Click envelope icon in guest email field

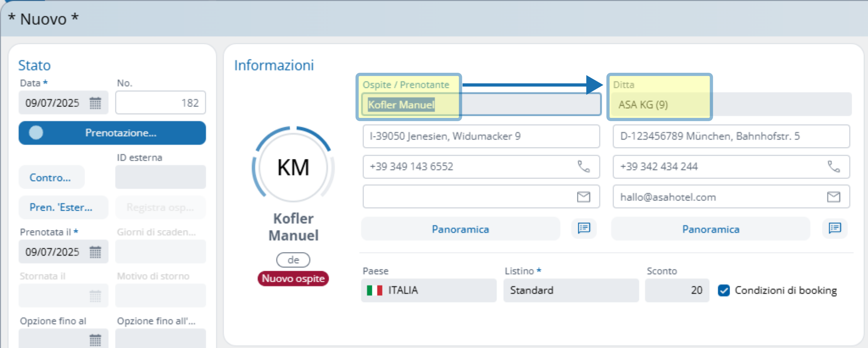[584, 197]
